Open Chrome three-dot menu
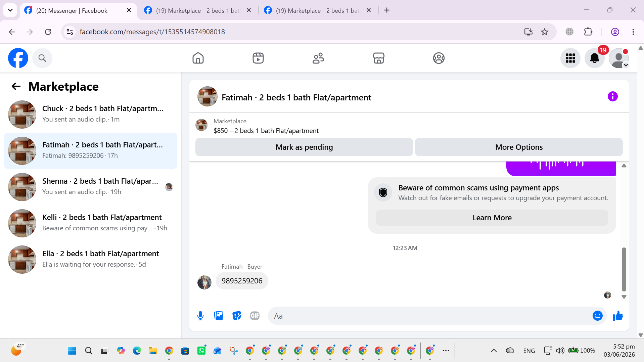 633,32
